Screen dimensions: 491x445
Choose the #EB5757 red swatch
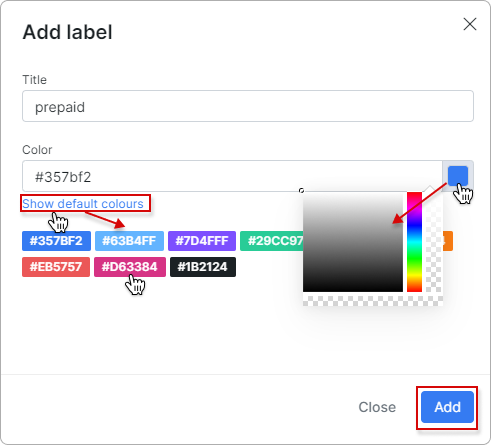click(x=56, y=267)
